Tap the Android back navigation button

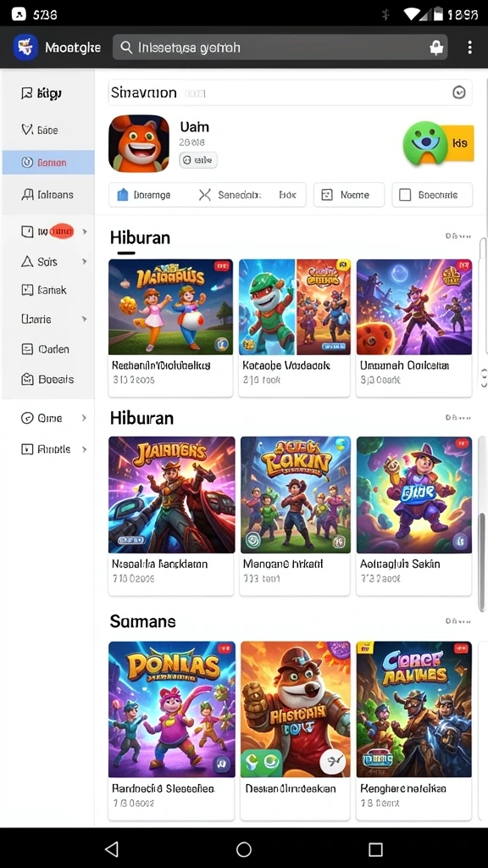click(x=112, y=849)
